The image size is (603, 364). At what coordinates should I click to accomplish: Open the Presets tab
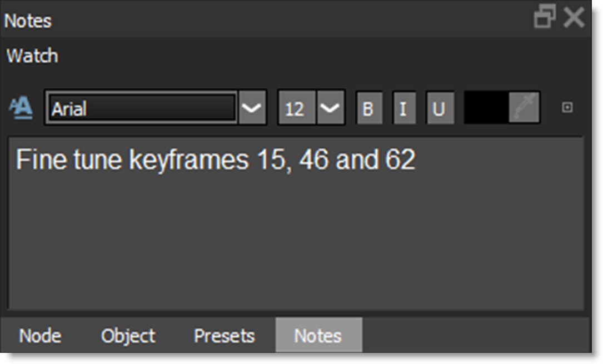[x=224, y=336]
